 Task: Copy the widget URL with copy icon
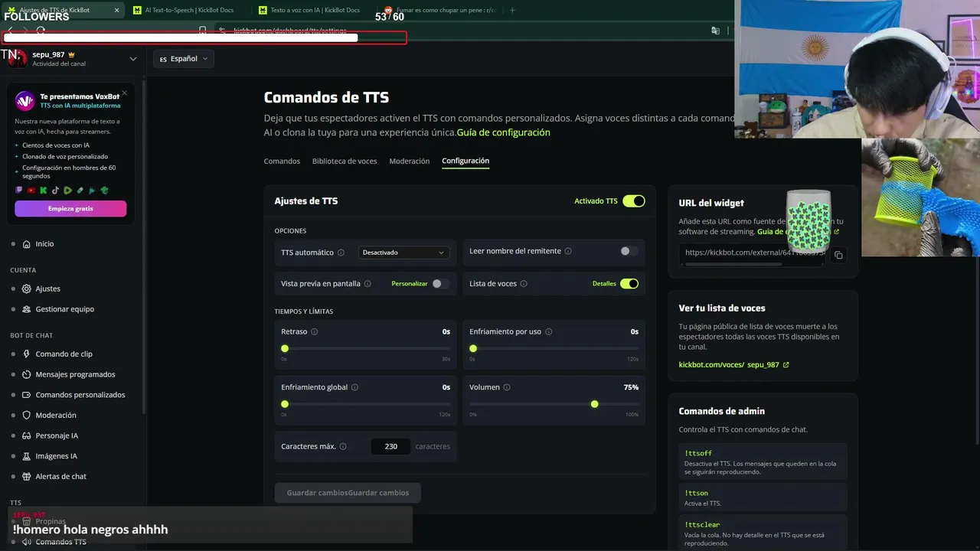tap(838, 255)
